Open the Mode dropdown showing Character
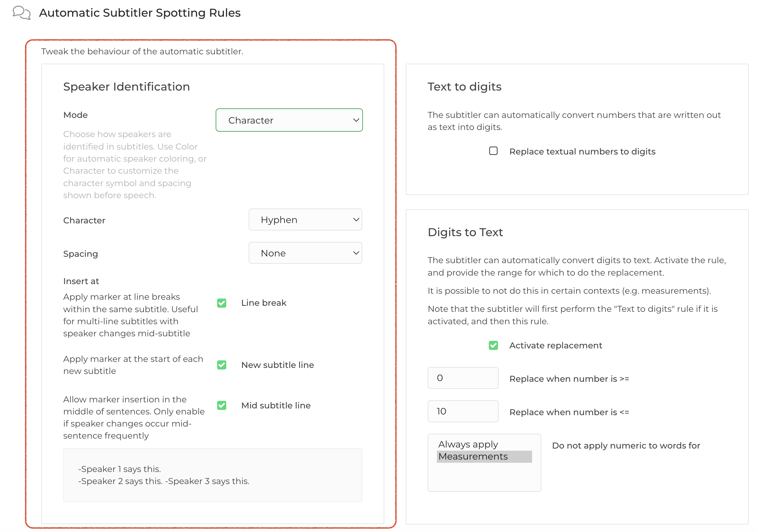 click(288, 120)
